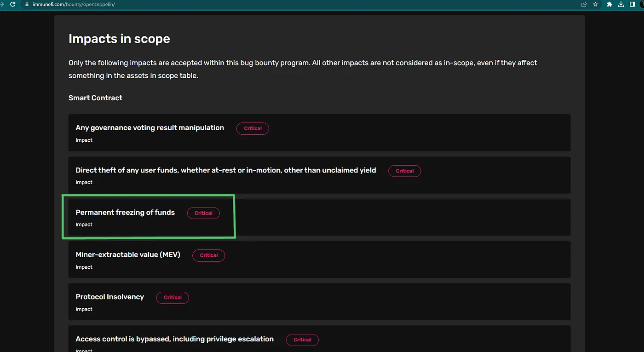The width and height of the screenshot is (644, 352).
Task: Click Critical badge next to Miner-extractable value
Action: (209, 255)
